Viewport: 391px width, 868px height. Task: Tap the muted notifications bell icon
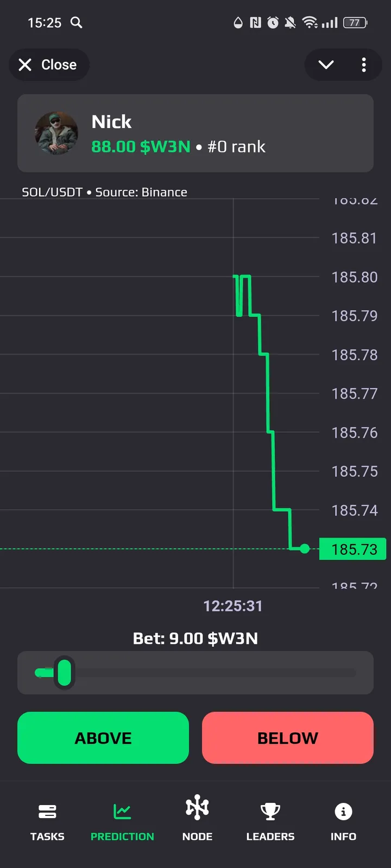(x=291, y=22)
